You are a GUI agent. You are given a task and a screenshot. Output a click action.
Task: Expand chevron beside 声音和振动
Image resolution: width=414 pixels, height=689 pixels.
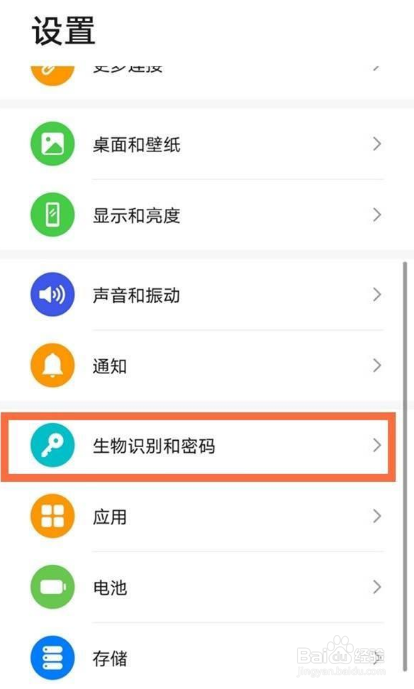(377, 294)
